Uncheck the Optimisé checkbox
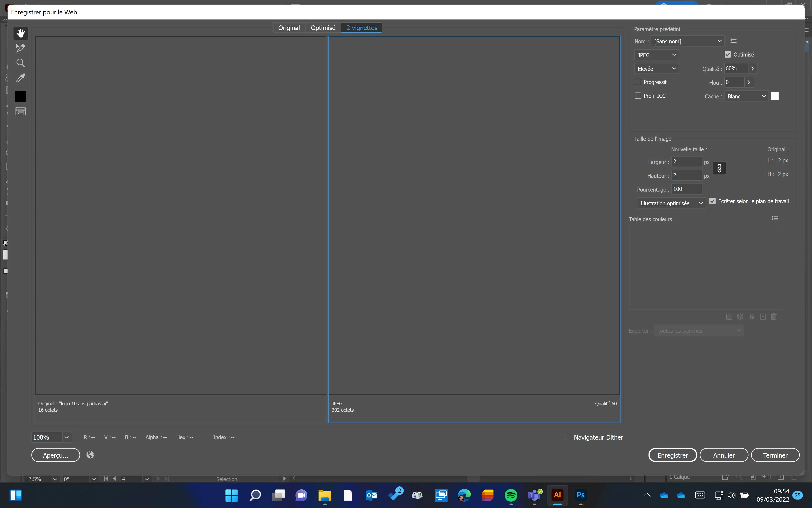 pyautogui.click(x=728, y=54)
